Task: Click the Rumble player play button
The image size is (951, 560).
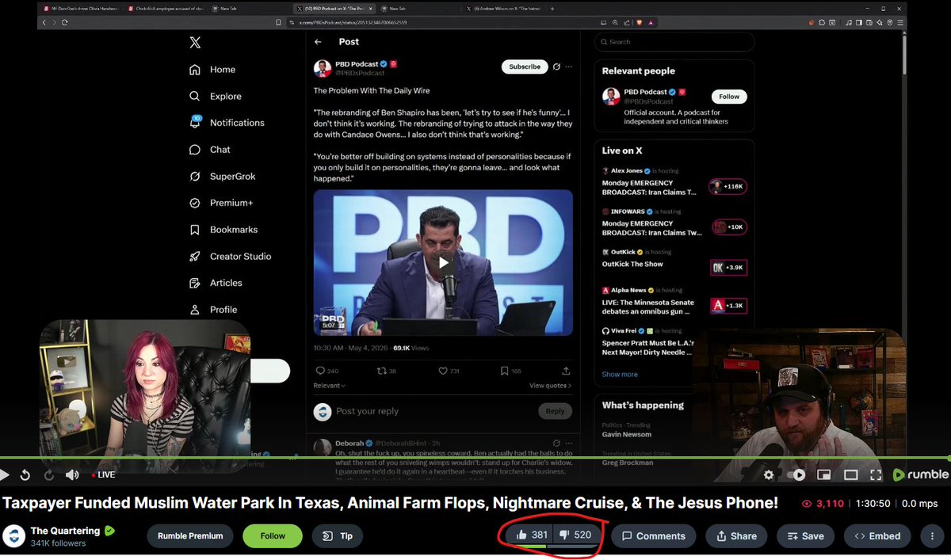Action: click(5, 474)
